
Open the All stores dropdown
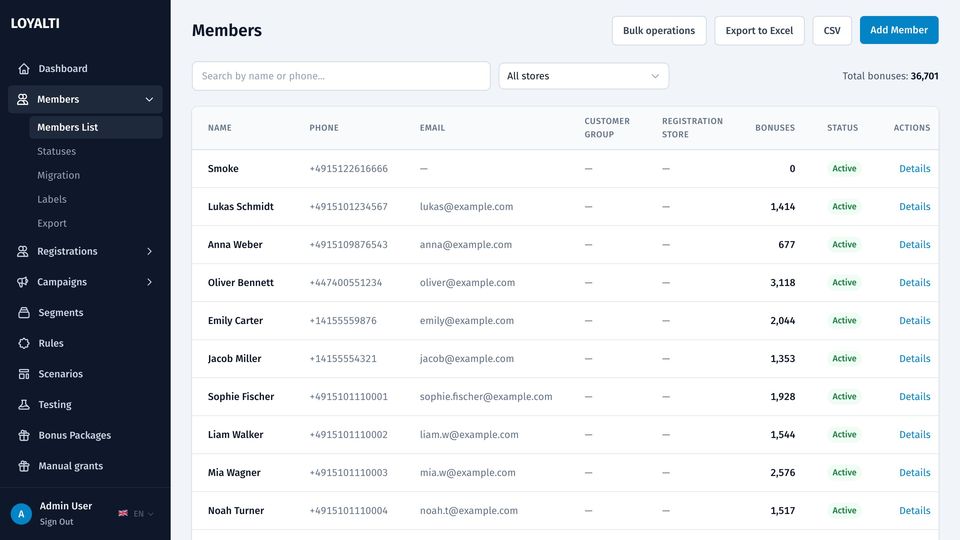pos(583,76)
